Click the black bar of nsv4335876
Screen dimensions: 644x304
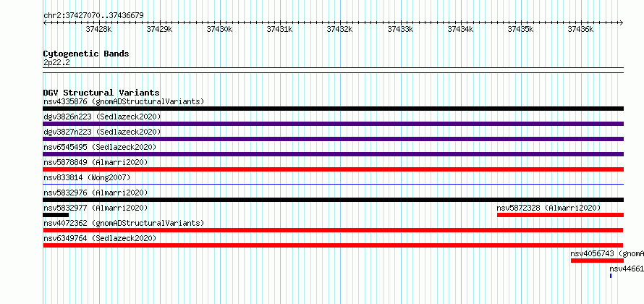(334, 109)
